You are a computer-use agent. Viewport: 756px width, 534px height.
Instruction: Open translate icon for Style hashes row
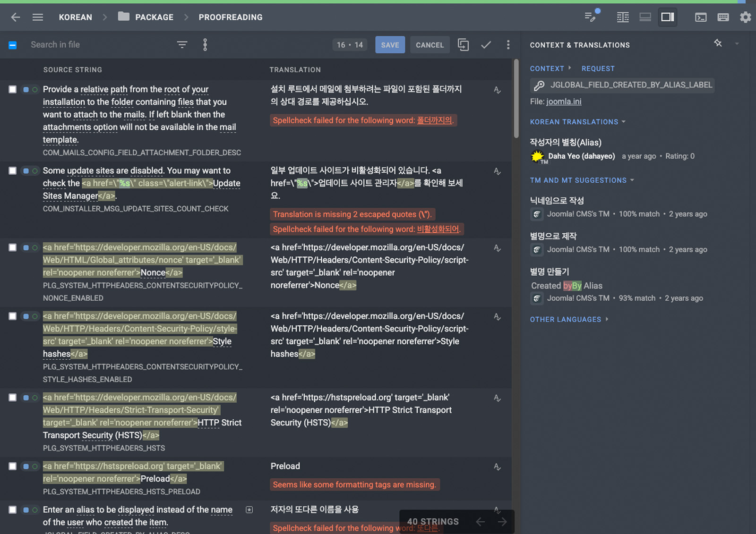click(x=497, y=317)
